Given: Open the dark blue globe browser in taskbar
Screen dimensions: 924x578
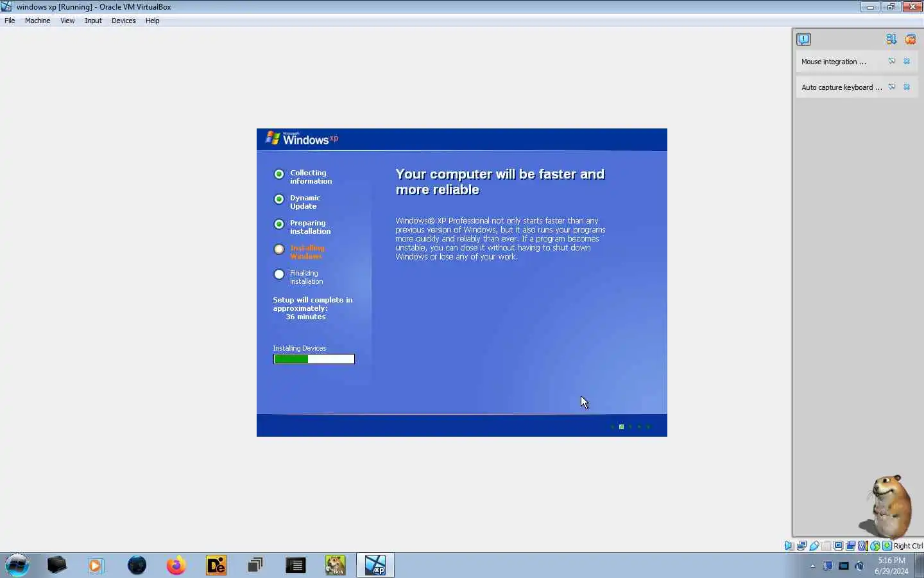Looking at the screenshot, I should pos(137,565).
